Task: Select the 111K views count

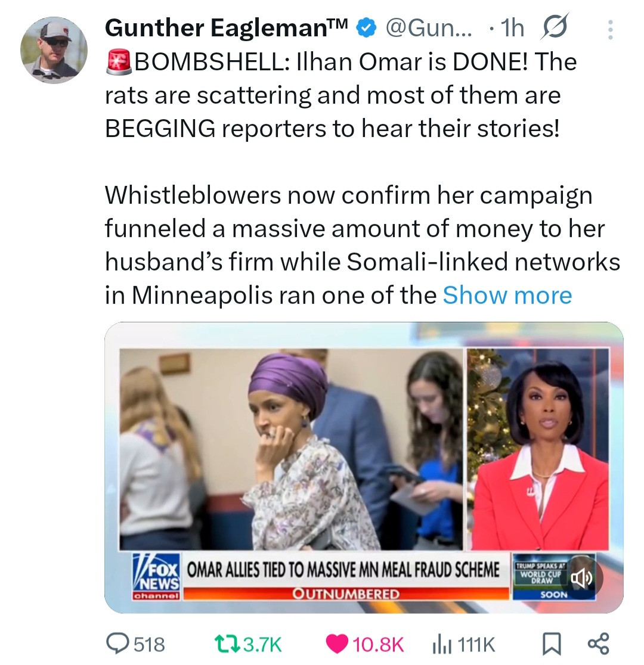Action: coord(476,645)
